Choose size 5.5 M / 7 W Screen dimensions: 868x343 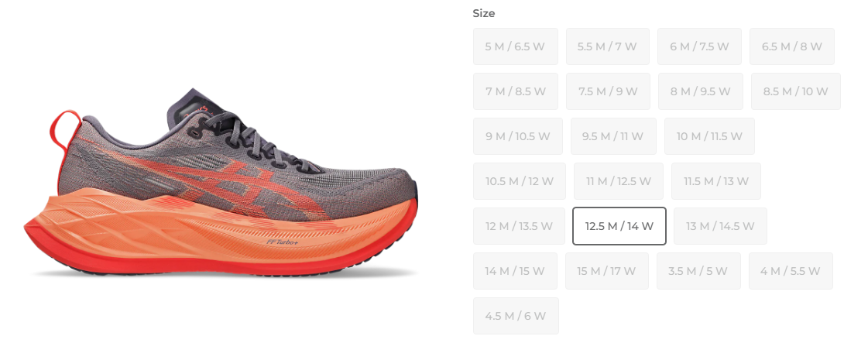point(607,46)
